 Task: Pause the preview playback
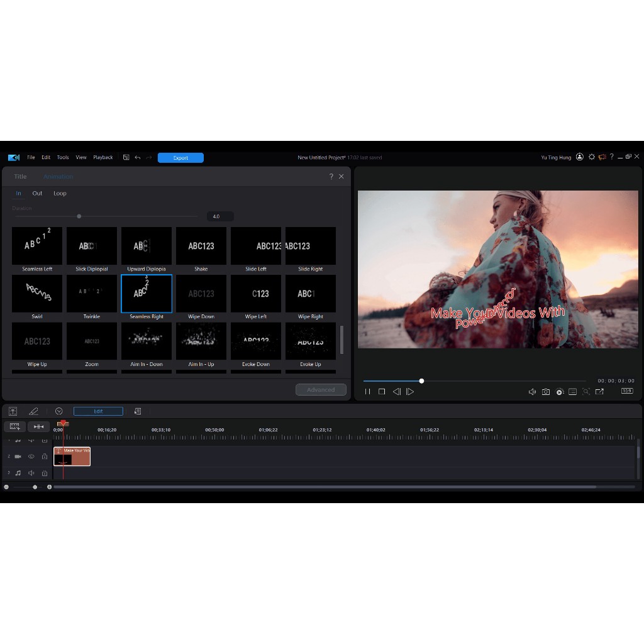(x=367, y=391)
